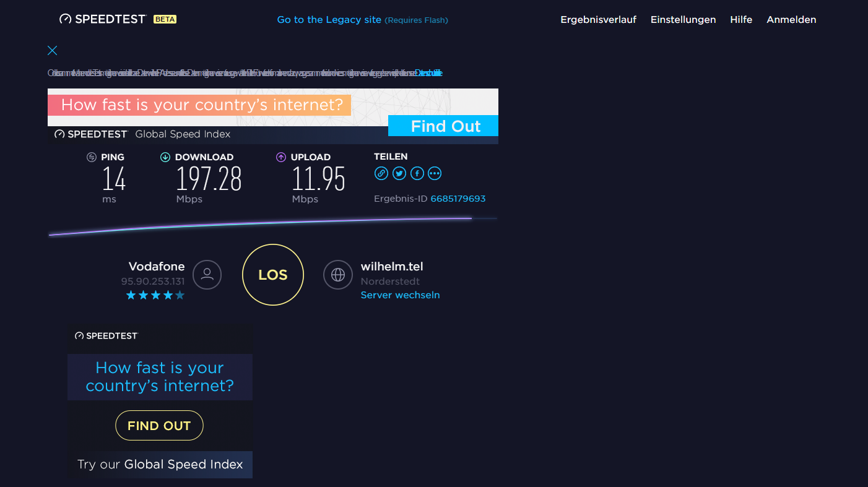This screenshot has height=487, width=868.
Task: Open result ID 6685179693 link
Action: coord(458,199)
